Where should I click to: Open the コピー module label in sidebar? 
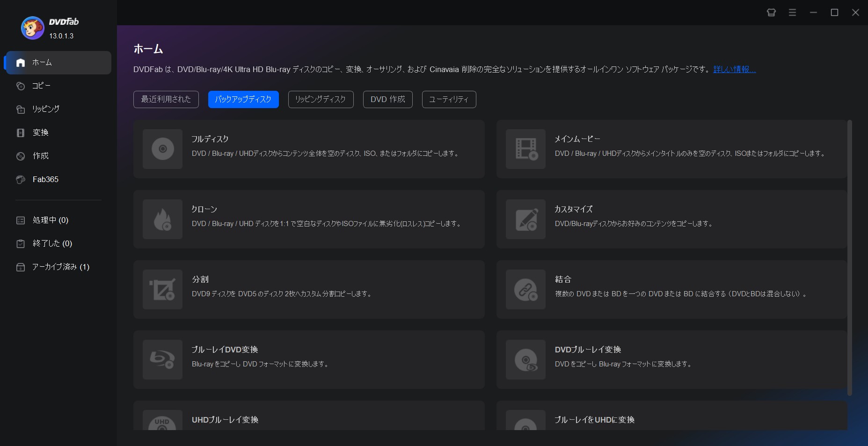pos(41,86)
